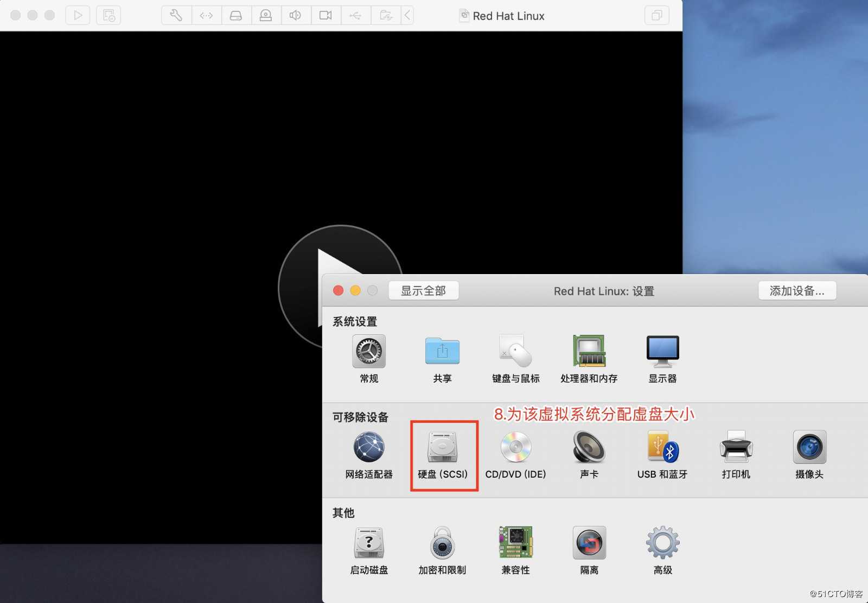Open snapshots from the VM window toolbar
Screen dimensions: 868x603
108,15
